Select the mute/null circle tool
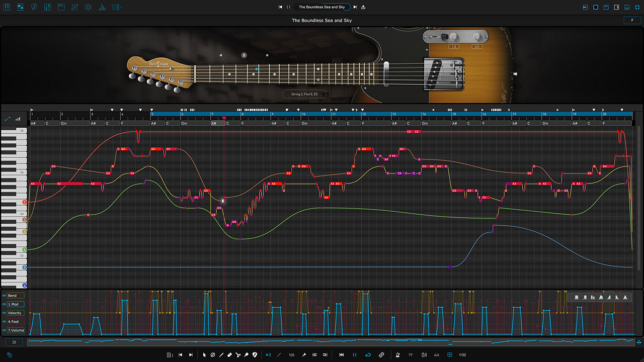 [213, 355]
